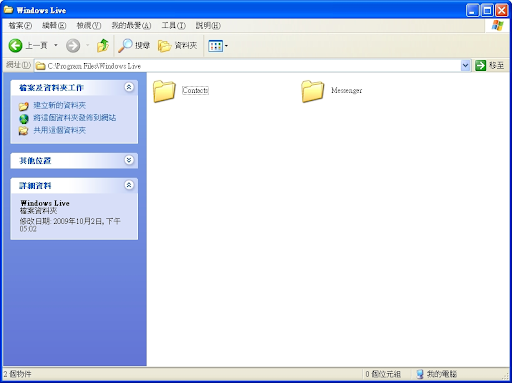Expand the address bar dropdown

point(465,66)
